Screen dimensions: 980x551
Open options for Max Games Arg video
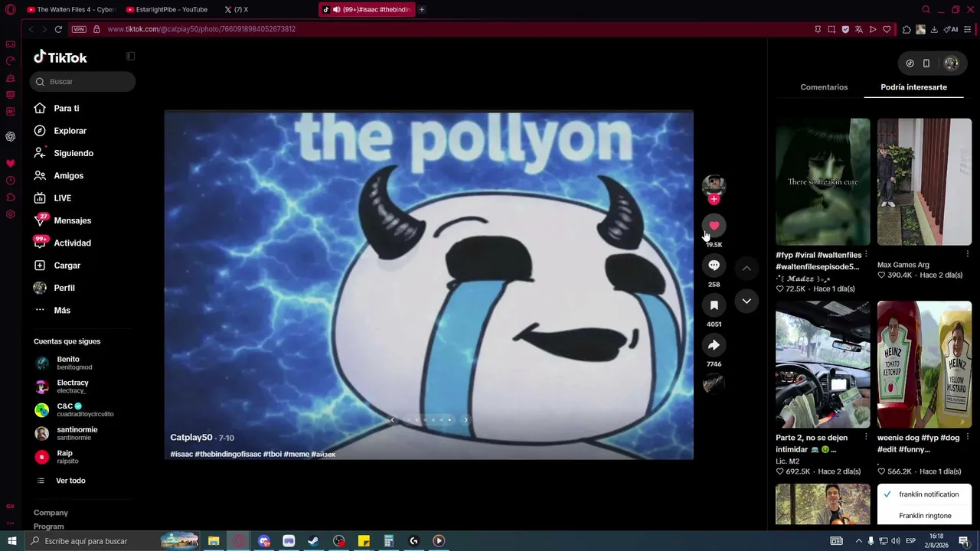pyautogui.click(x=967, y=253)
